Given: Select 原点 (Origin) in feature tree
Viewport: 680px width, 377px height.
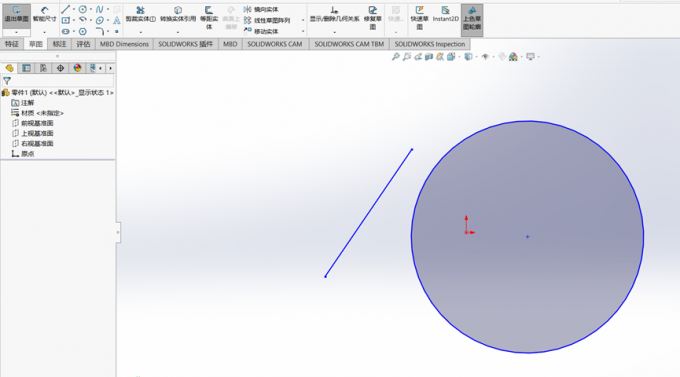Looking at the screenshot, I should [23, 154].
